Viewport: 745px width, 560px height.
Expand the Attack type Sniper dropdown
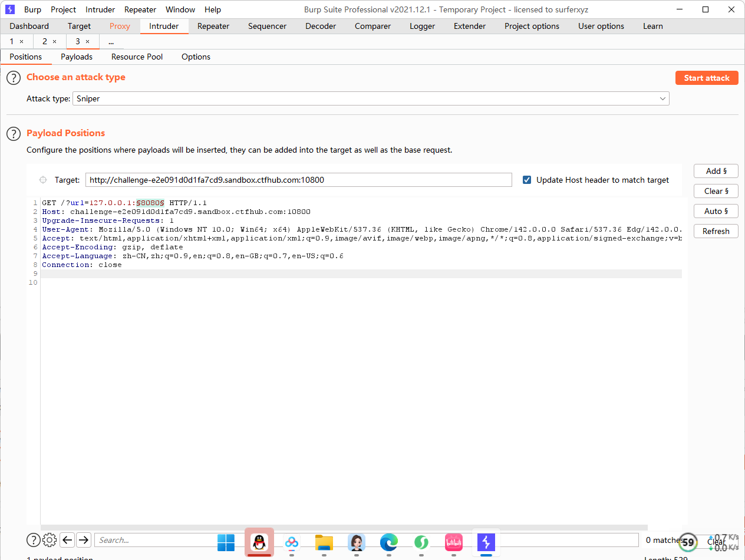point(371,98)
